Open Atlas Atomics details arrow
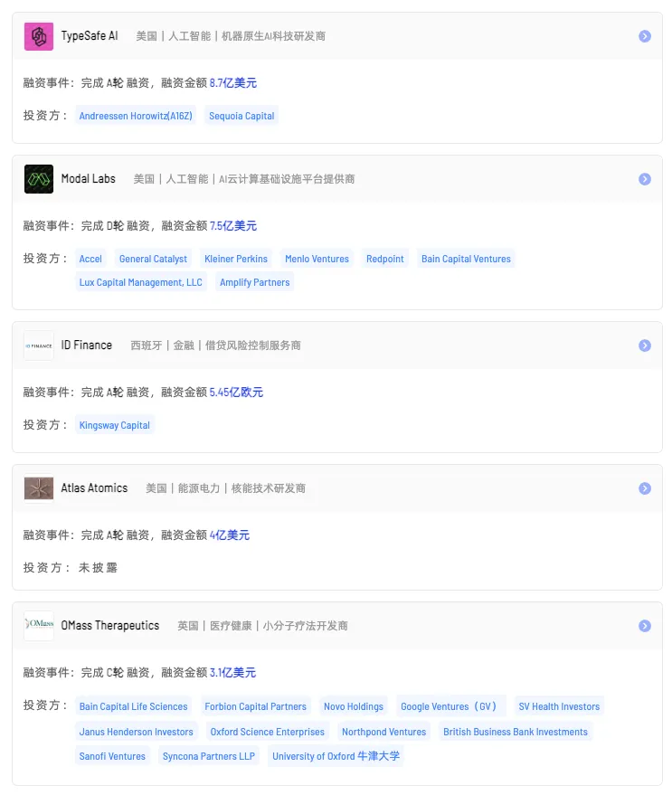Screen dimensions: 672x795 645,488
